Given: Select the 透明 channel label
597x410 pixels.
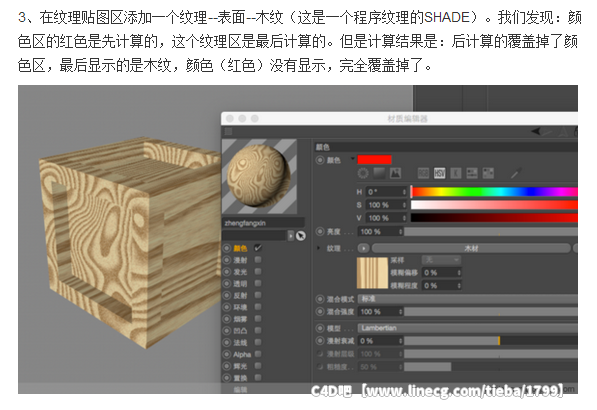Looking at the screenshot, I should click(x=240, y=284).
